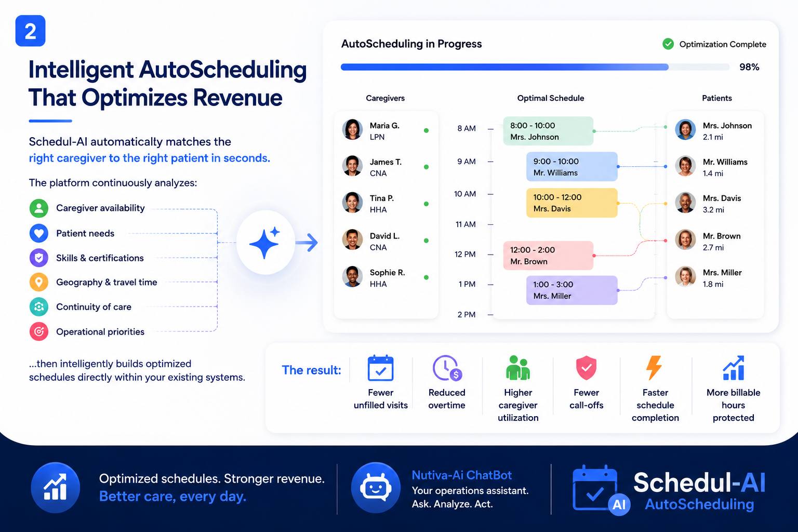Click the Optimal Schedule column header
This screenshot has width=798, height=532.
pos(551,98)
